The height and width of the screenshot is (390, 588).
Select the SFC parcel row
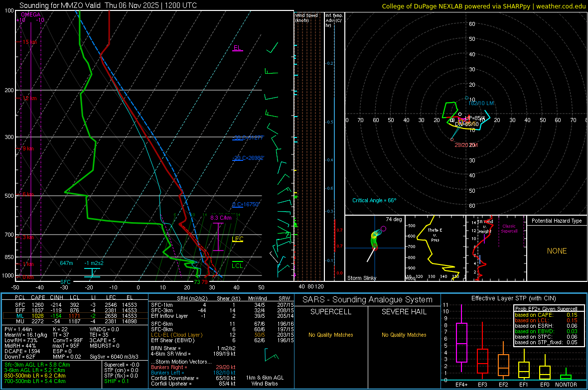76,305
